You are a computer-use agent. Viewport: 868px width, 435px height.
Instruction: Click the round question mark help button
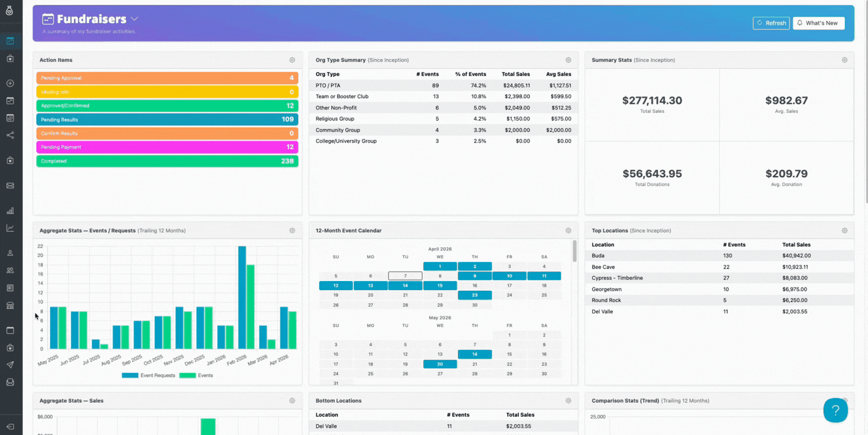[x=836, y=410]
